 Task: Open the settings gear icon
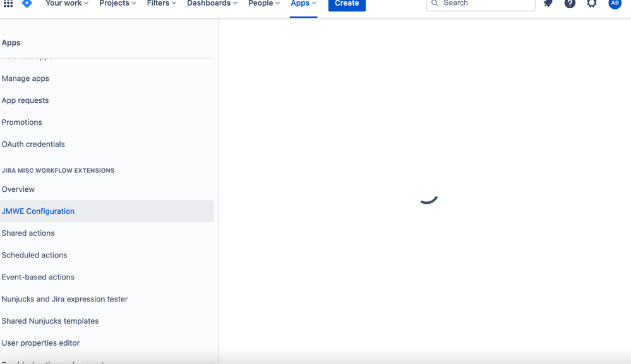point(592,4)
